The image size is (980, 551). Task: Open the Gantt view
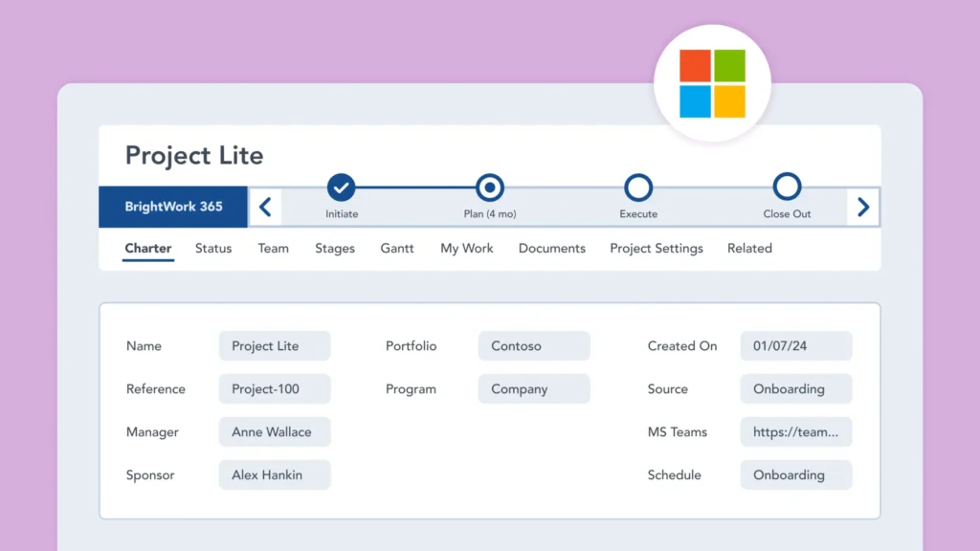click(x=396, y=249)
